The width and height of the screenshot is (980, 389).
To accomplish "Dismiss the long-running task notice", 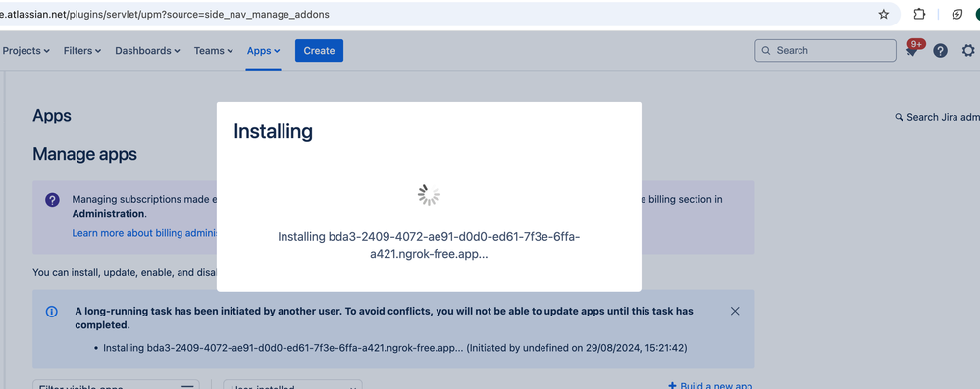I will coord(735,311).
